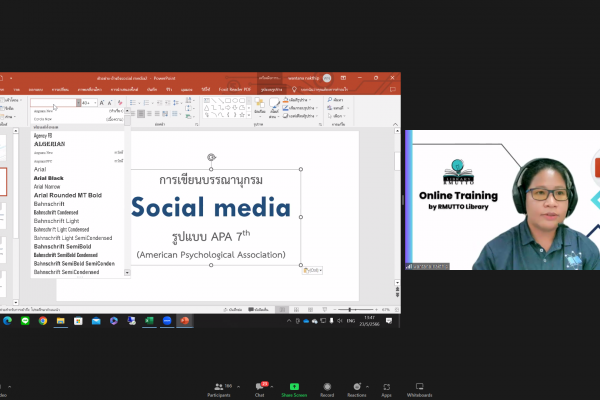Open the highlighted Shape Format tab

tap(271, 89)
